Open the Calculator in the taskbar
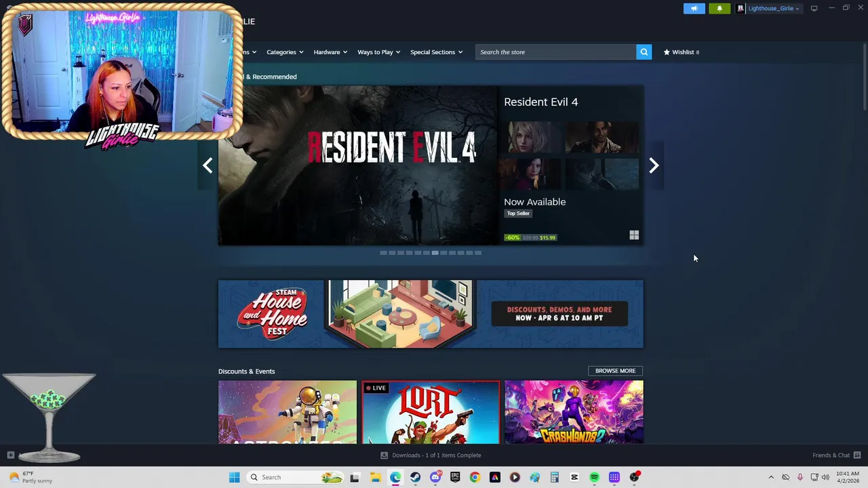This screenshot has width=868, height=488. pos(554,477)
